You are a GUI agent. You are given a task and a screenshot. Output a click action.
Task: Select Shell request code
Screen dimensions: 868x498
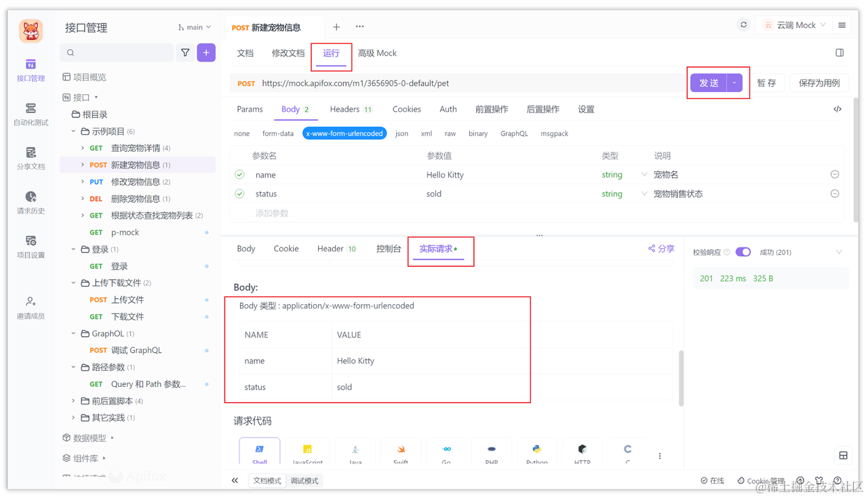click(259, 453)
